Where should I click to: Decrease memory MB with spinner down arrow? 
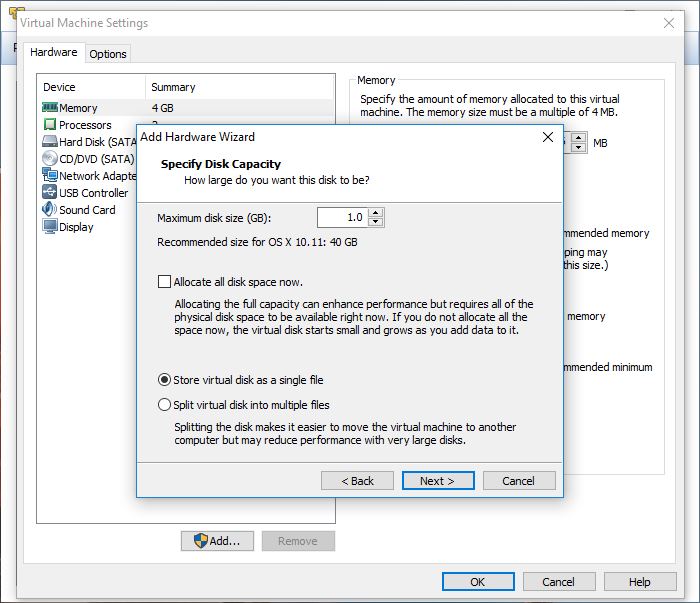(x=579, y=147)
